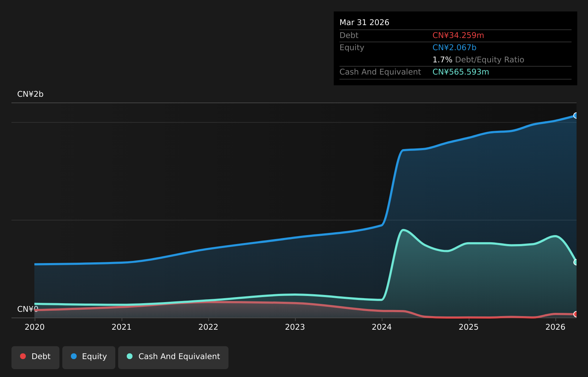This screenshot has height=377, width=588.
Task: Select the Equity endpoint marker on the chart
Action: click(x=576, y=115)
